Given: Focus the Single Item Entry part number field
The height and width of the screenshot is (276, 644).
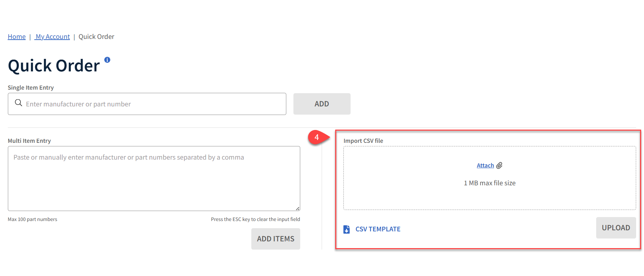Looking at the screenshot, I should [x=154, y=104].
